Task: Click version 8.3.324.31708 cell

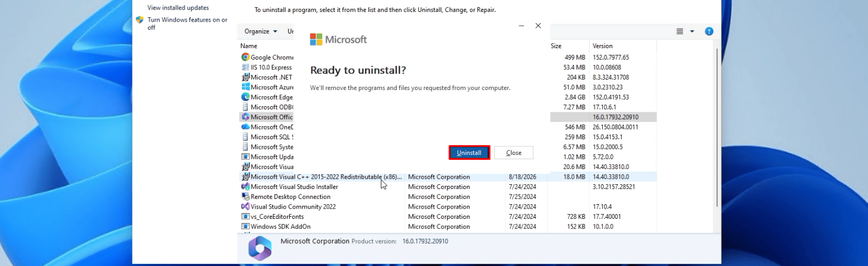Action: [x=611, y=77]
